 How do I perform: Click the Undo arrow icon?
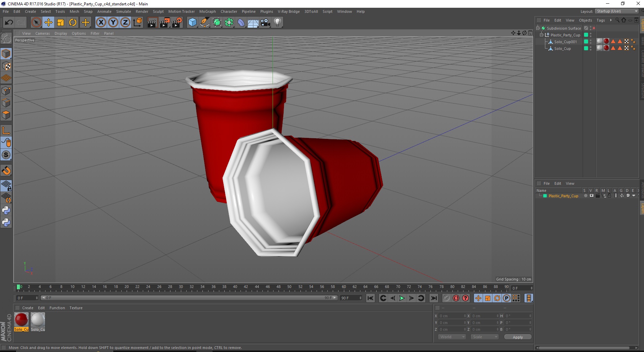[x=9, y=23]
